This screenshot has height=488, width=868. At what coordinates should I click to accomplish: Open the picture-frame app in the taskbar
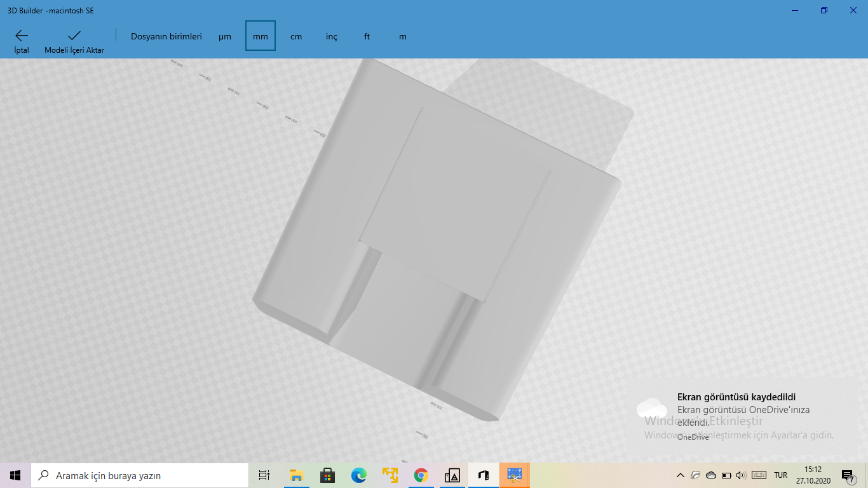[x=452, y=475]
